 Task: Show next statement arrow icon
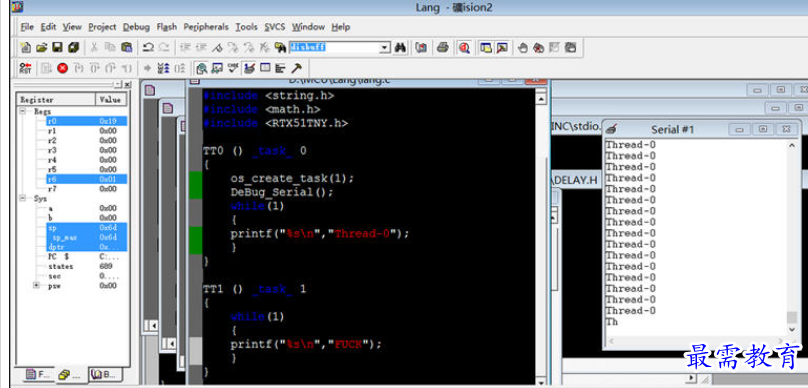pyautogui.click(x=147, y=68)
